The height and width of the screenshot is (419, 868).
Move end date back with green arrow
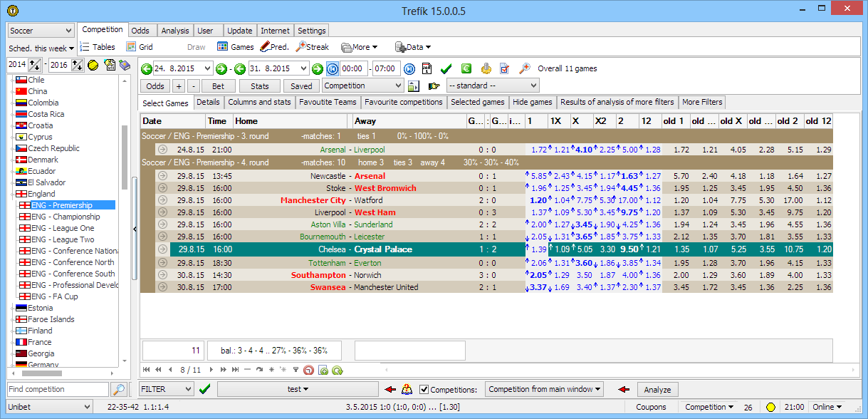click(x=240, y=68)
